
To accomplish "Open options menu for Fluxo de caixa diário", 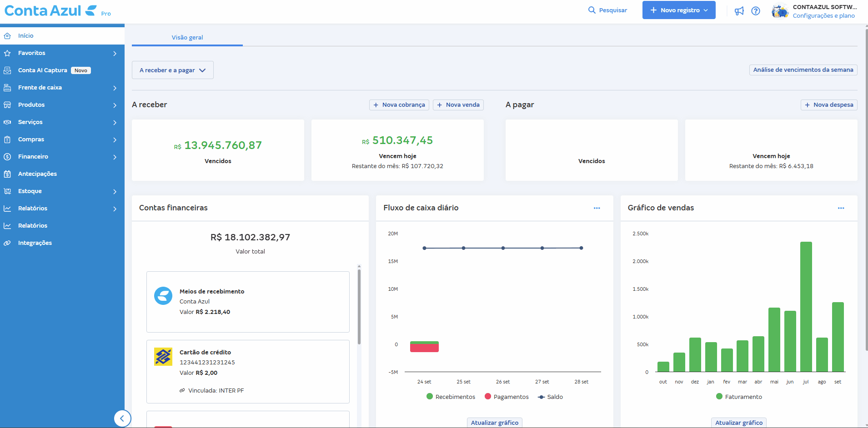I will click(x=597, y=208).
